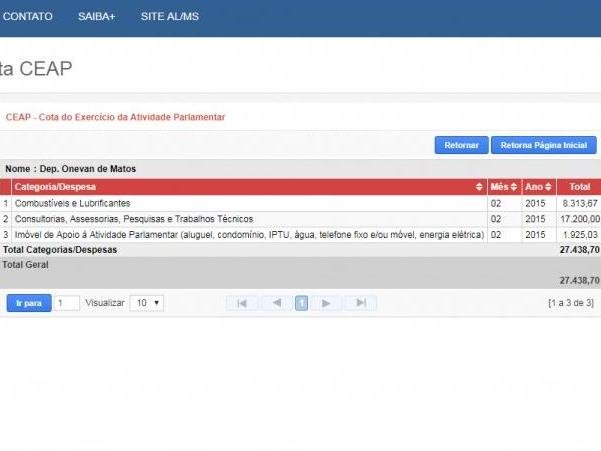This screenshot has width=601, height=451.
Task: Go to the previous page of results
Action: (277, 303)
